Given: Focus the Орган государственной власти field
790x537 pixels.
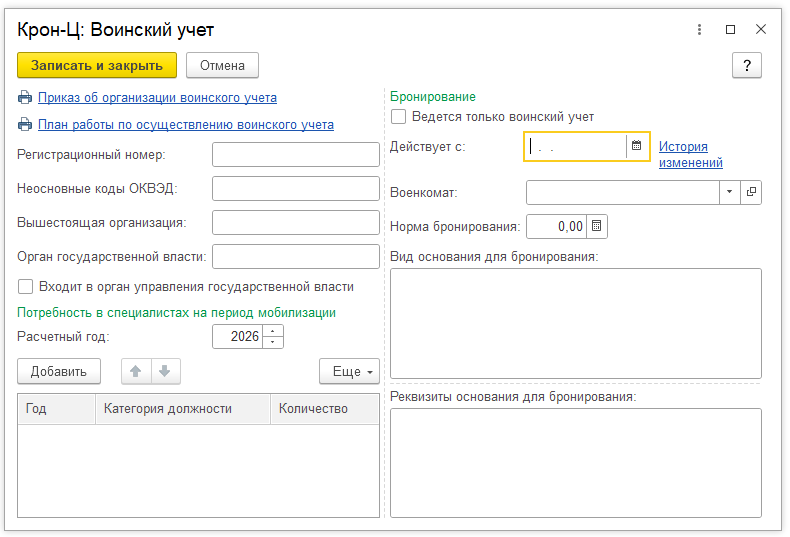Looking at the screenshot, I should pyautogui.click(x=296, y=256).
